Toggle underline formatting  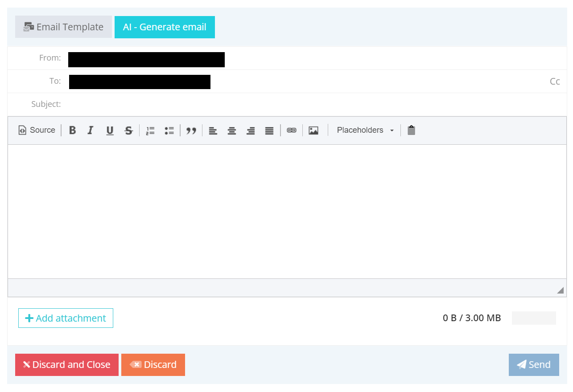coord(110,130)
